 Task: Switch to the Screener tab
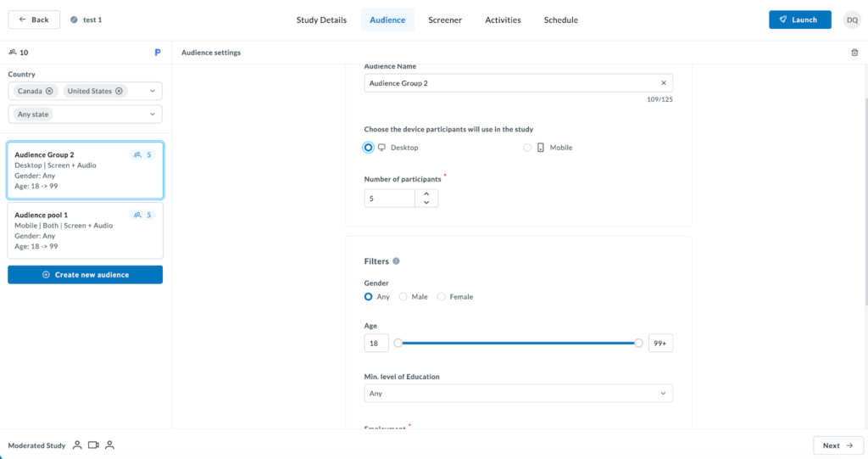[x=445, y=20]
